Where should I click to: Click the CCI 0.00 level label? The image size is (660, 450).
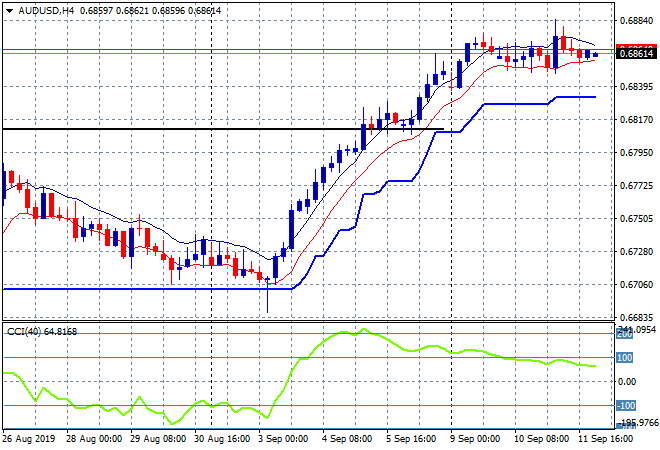click(627, 382)
